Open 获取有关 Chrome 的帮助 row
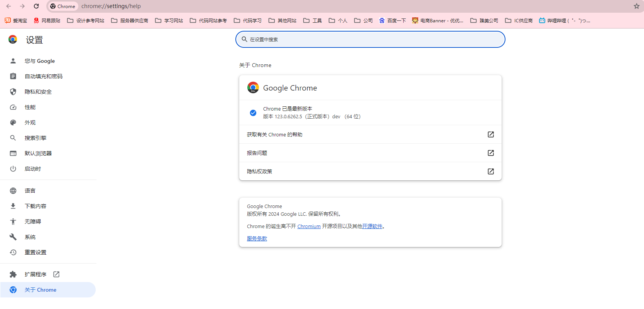Image resolution: width=644 pixels, height=309 pixels. [x=370, y=134]
